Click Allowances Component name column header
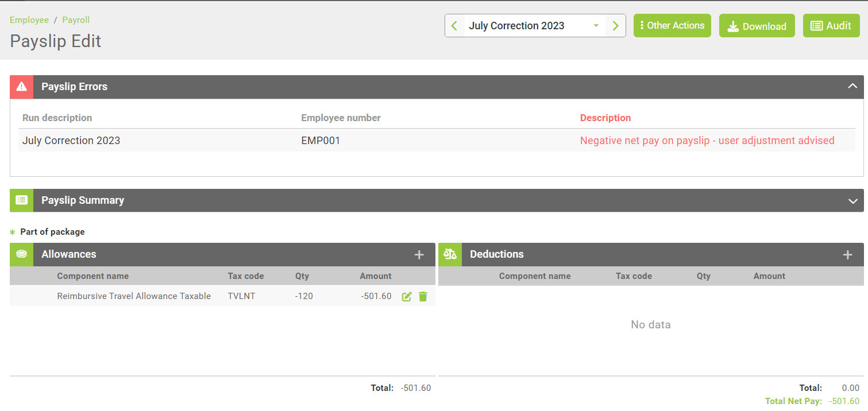This screenshot has height=411, width=868. [x=93, y=276]
